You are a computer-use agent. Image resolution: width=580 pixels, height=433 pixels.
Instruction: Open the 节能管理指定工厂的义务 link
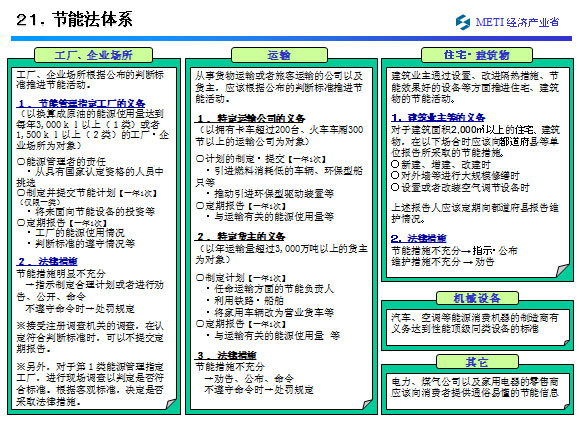click(81, 103)
